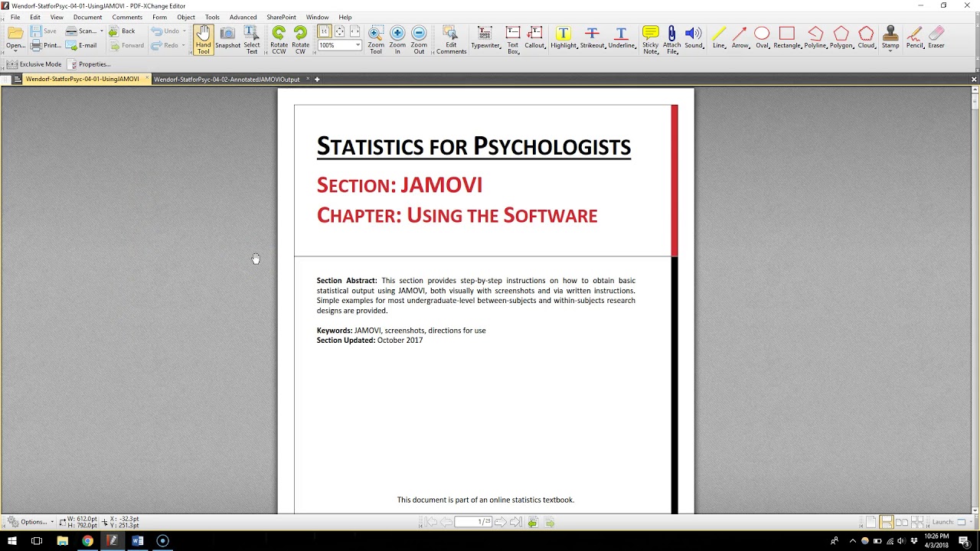
Task: Jump to last page arrow
Action: pyautogui.click(x=515, y=522)
